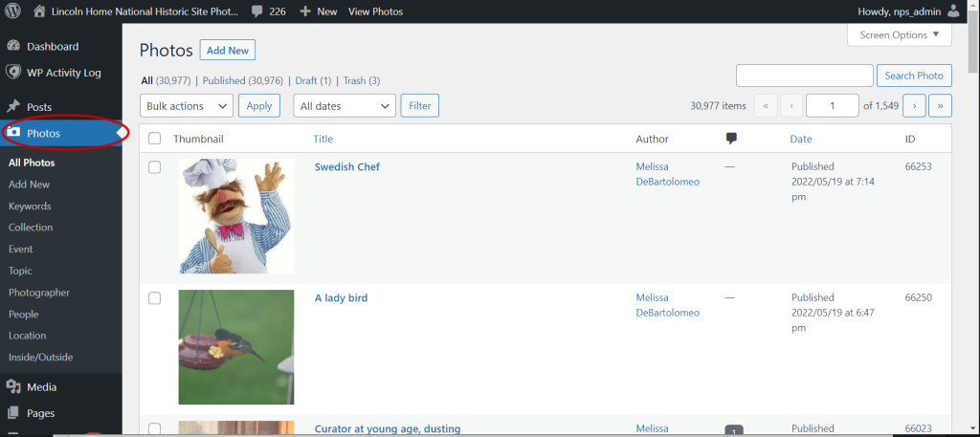The width and height of the screenshot is (980, 437).
Task: Click the Filter button
Action: click(420, 105)
